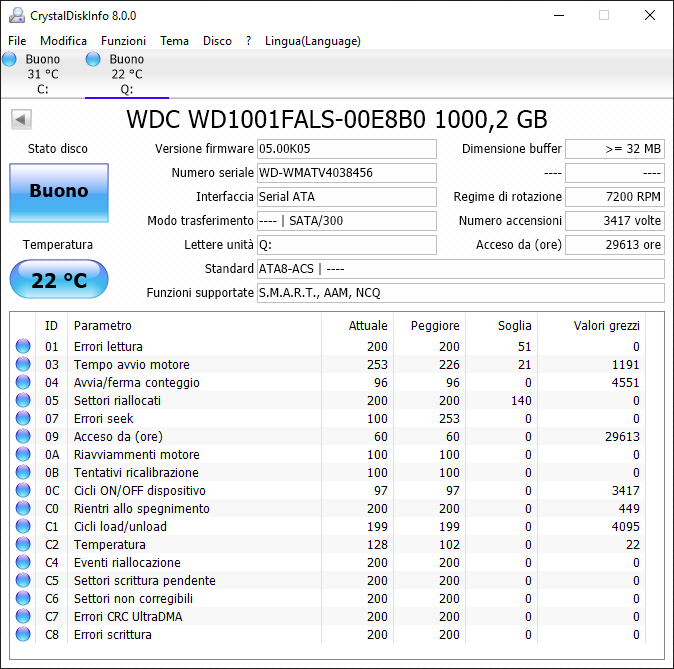Image resolution: width=674 pixels, height=669 pixels.
Task: Click the 22 °C temperature button
Action: click(59, 279)
